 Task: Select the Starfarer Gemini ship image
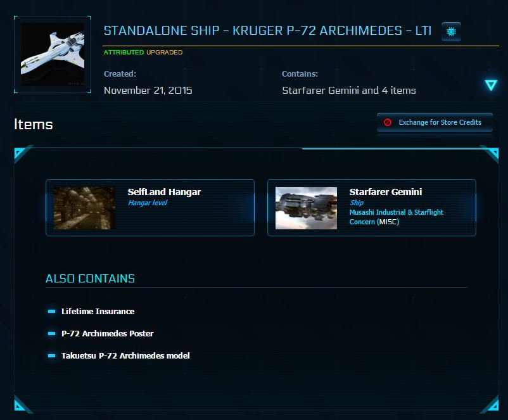pos(306,208)
